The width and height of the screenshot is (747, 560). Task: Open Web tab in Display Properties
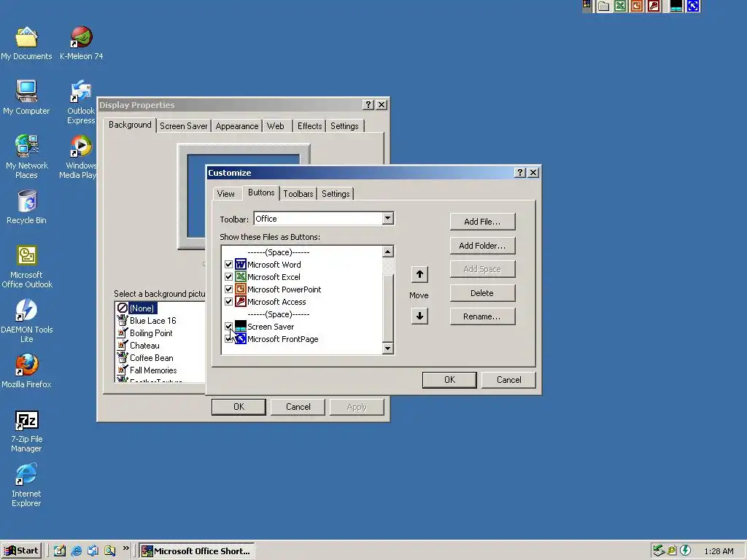(275, 126)
